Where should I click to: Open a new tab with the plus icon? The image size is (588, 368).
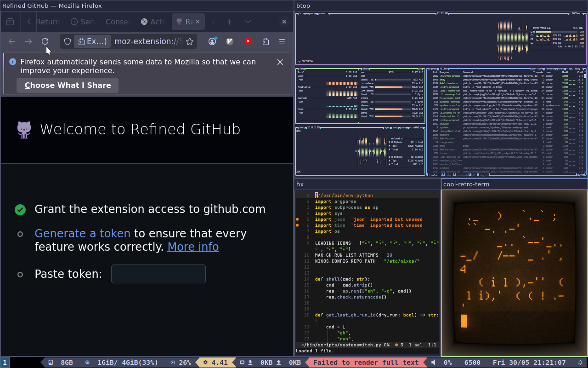[x=229, y=22]
